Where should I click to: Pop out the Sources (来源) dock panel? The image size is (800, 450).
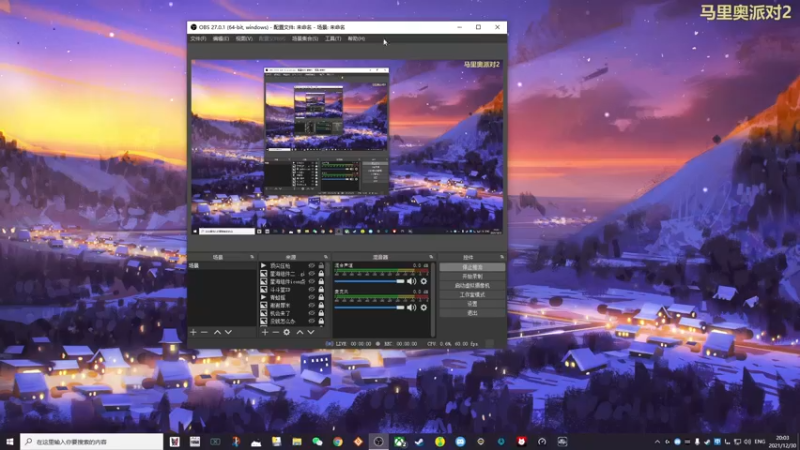tap(326, 257)
